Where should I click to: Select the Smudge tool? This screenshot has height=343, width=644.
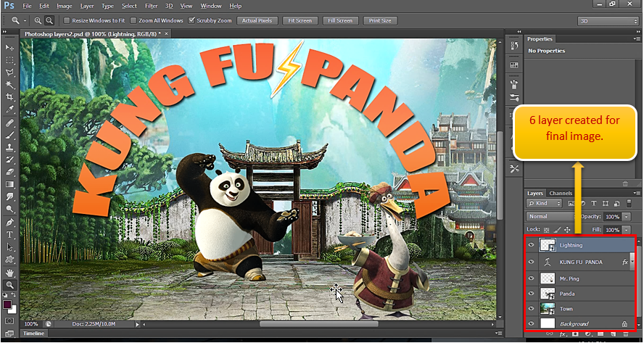10,197
